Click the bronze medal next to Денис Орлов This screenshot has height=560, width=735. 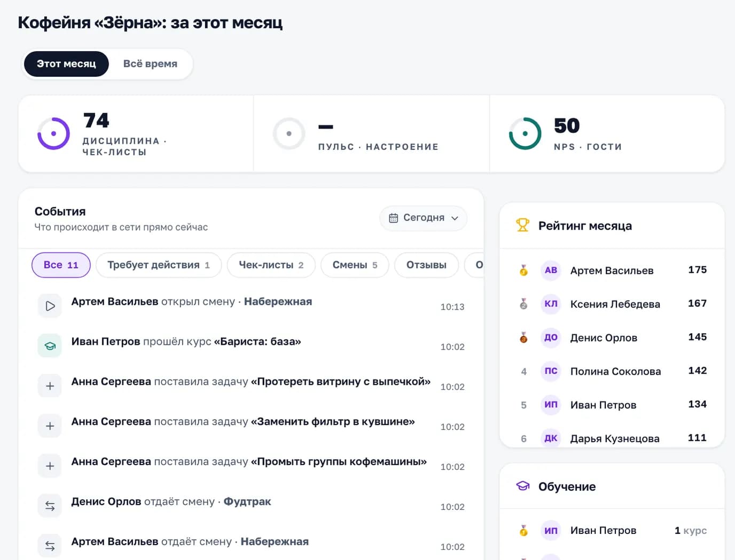click(x=523, y=338)
